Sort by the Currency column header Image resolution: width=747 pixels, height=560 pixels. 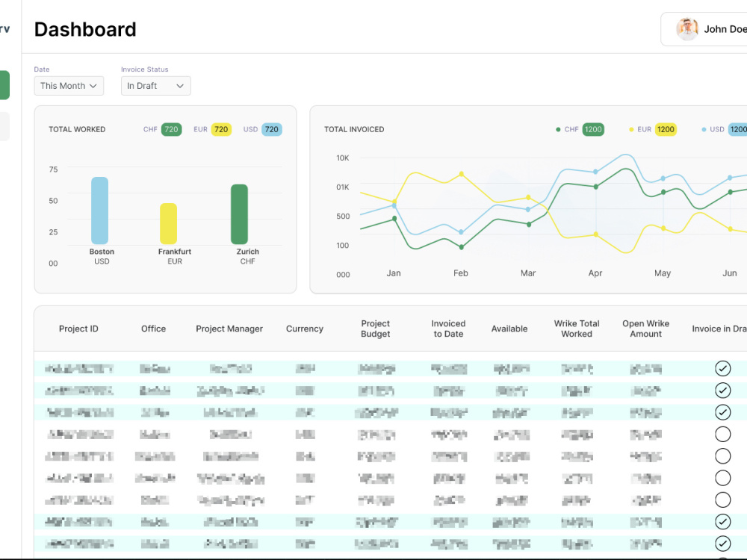pyautogui.click(x=305, y=329)
